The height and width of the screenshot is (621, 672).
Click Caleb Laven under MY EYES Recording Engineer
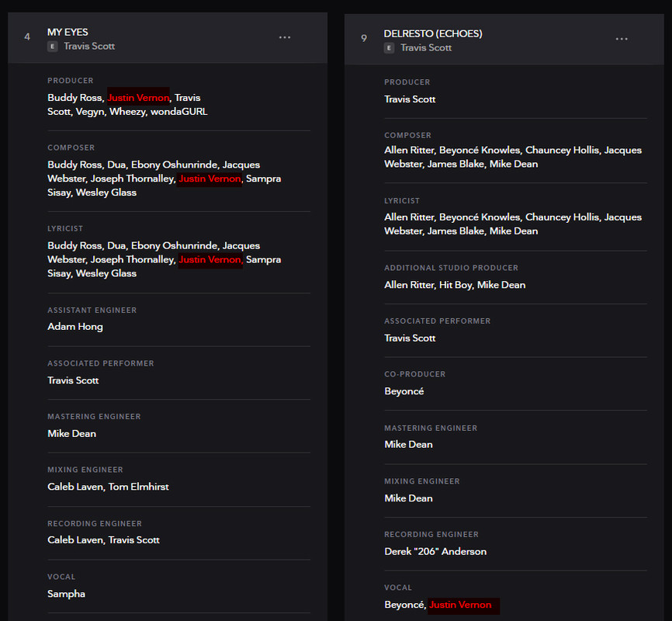tap(75, 540)
